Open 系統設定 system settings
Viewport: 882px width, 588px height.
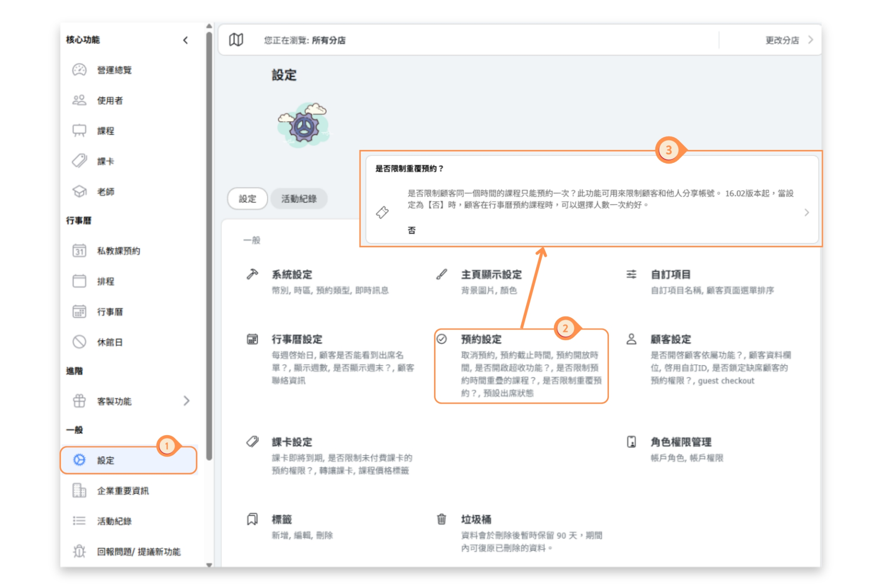[292, 274]
